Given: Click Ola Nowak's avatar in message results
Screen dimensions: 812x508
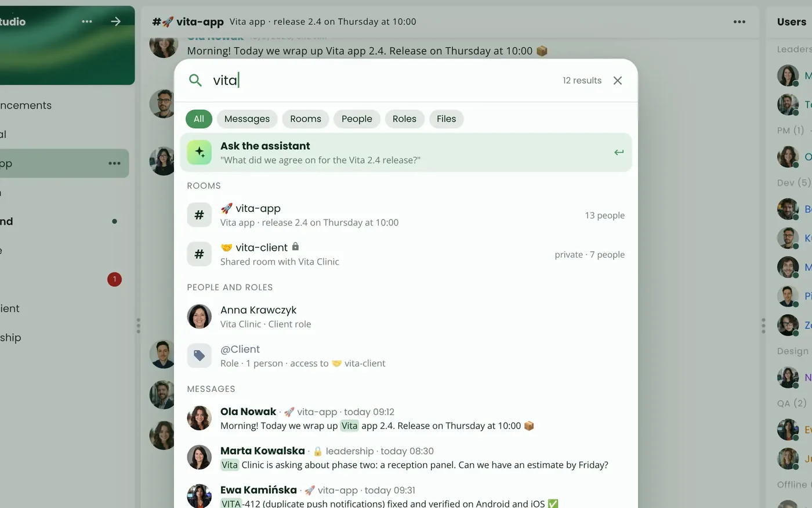Looking at the screenshot, I should pos(199,418).
